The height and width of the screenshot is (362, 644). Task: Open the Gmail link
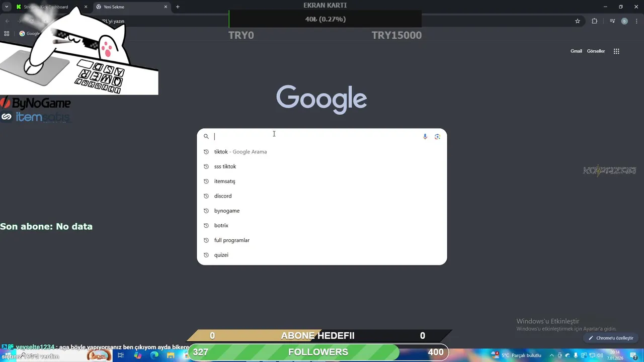pyautogui.click(x=576, y=51)
